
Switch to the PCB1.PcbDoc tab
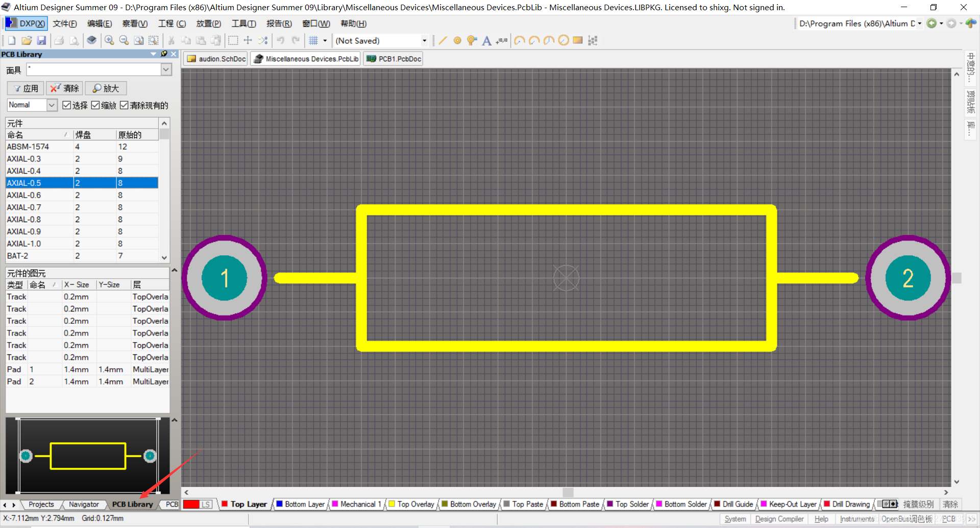point(394,59)
